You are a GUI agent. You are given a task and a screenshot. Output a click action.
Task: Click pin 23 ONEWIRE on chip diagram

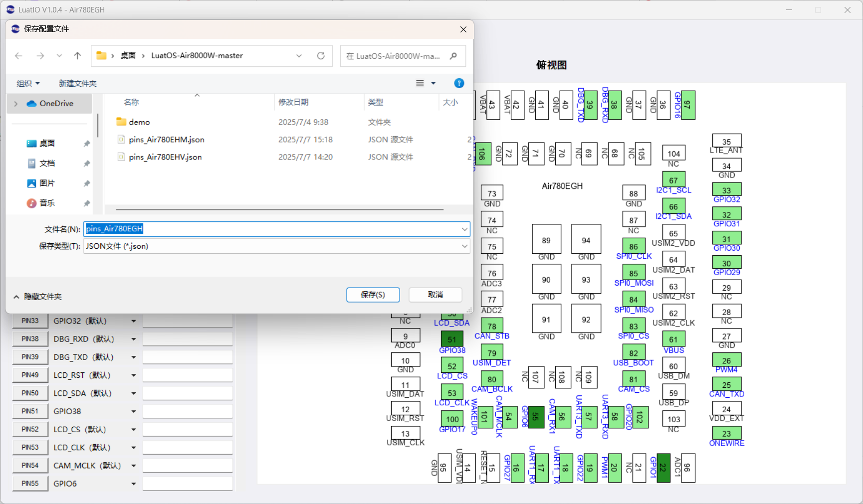(727, 433)
